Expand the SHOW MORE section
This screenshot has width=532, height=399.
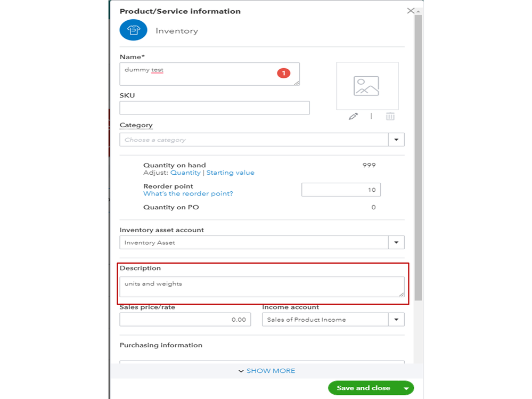266,371
